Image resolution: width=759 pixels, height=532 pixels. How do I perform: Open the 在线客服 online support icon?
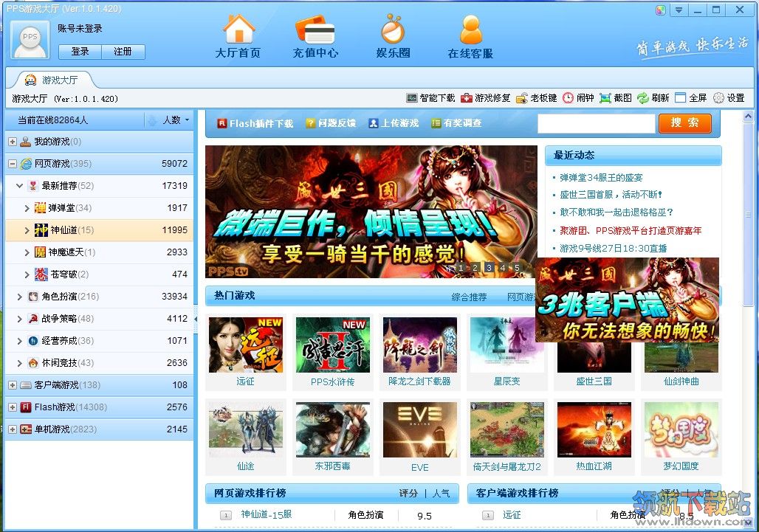(x=470, y=37)
